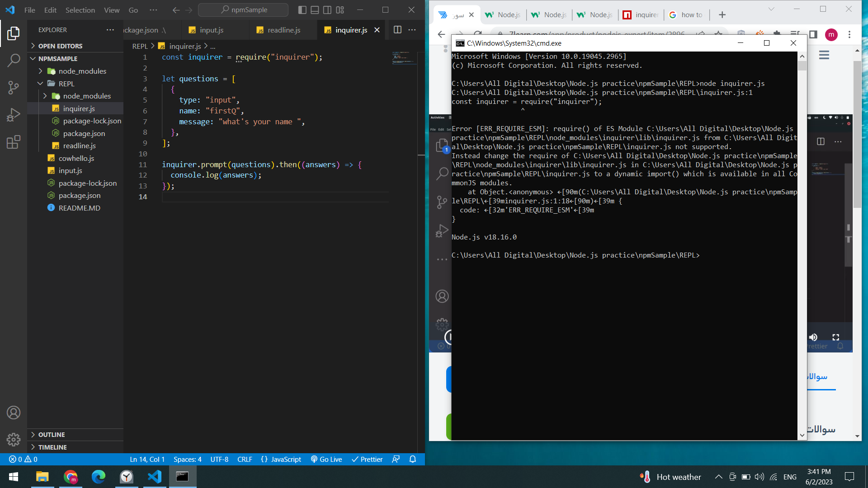Customize layout button in title bar
This screenshot has height=488, width=868.
pos(340,10)
